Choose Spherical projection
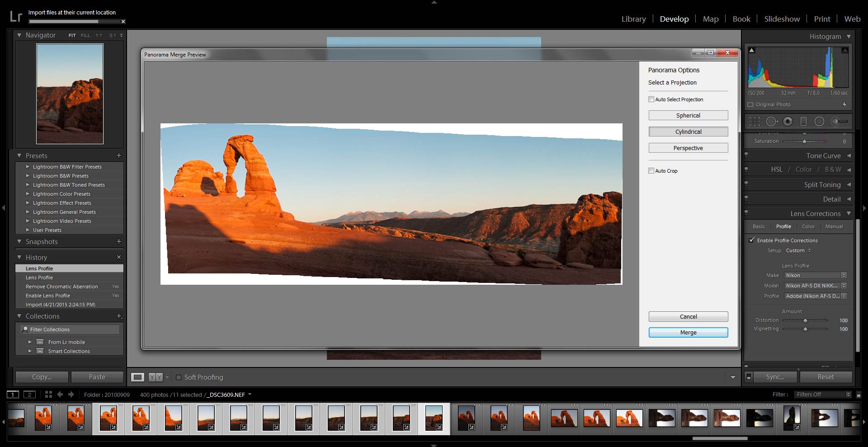The image size is (868, 447). coord(688,115)
